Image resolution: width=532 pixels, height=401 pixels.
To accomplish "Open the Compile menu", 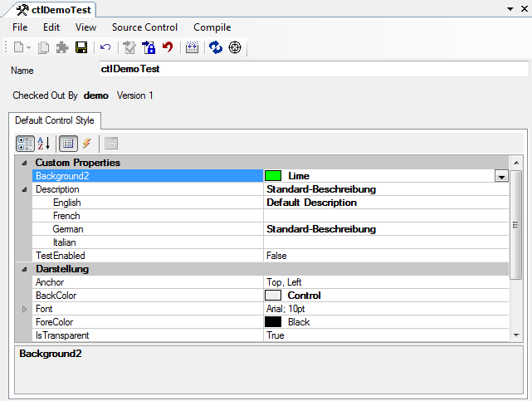I will (212, 27).
